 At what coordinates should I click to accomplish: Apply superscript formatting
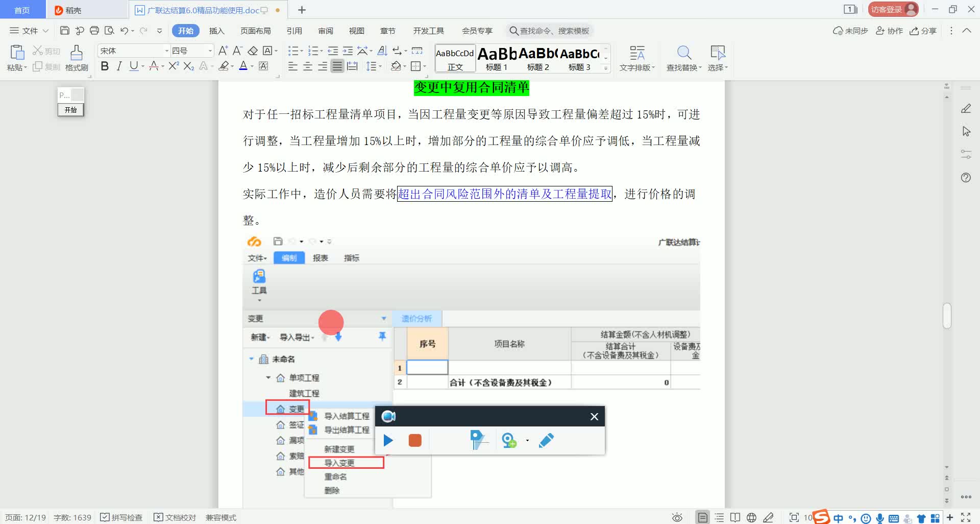click(x=174, y=66)
